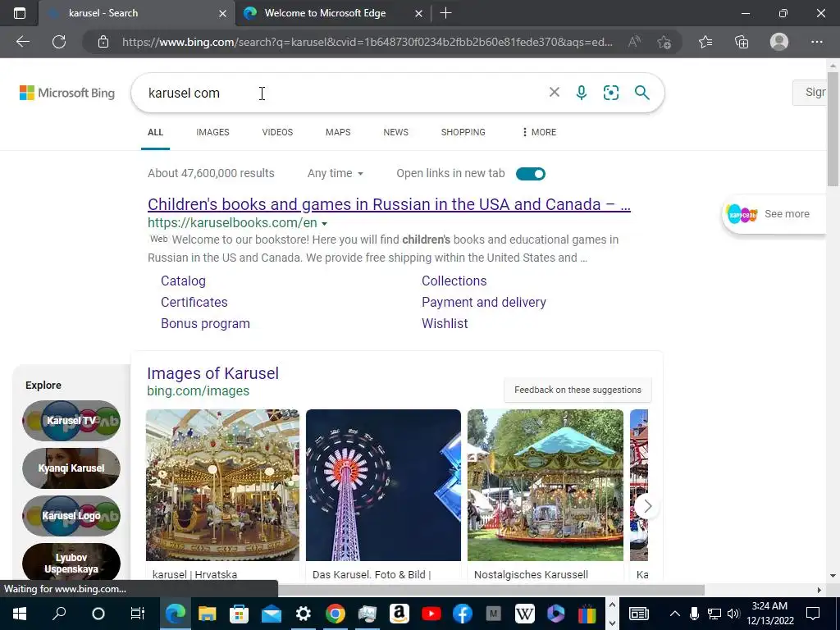Switch to the SHOPPING search tab
Screen dimensions: 840x630
[x=463, y=132]
